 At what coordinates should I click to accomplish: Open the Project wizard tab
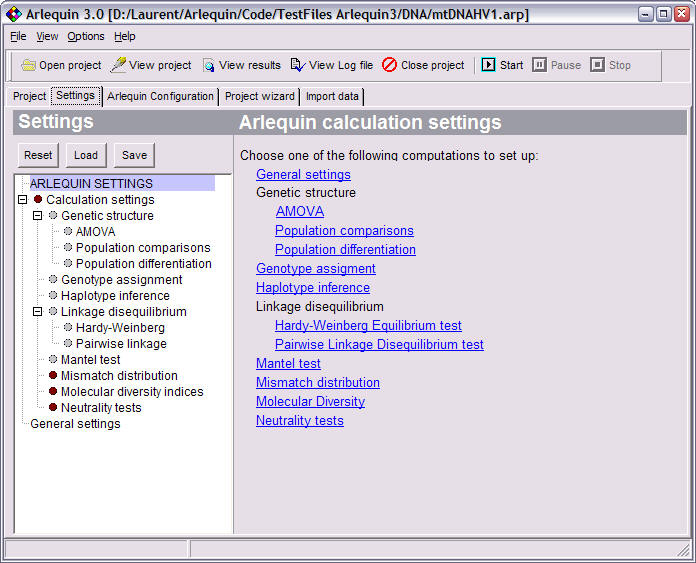click(260, 96)
